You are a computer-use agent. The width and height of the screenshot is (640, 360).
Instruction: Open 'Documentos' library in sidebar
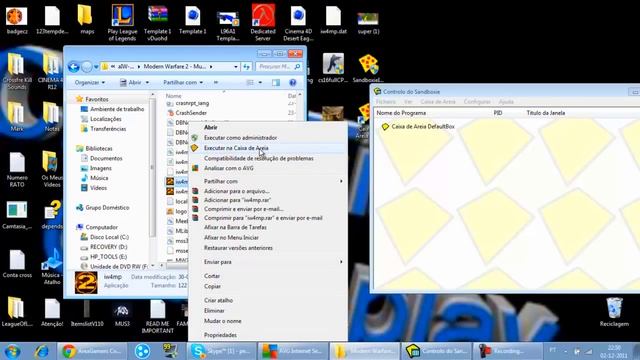click(106, 158)
